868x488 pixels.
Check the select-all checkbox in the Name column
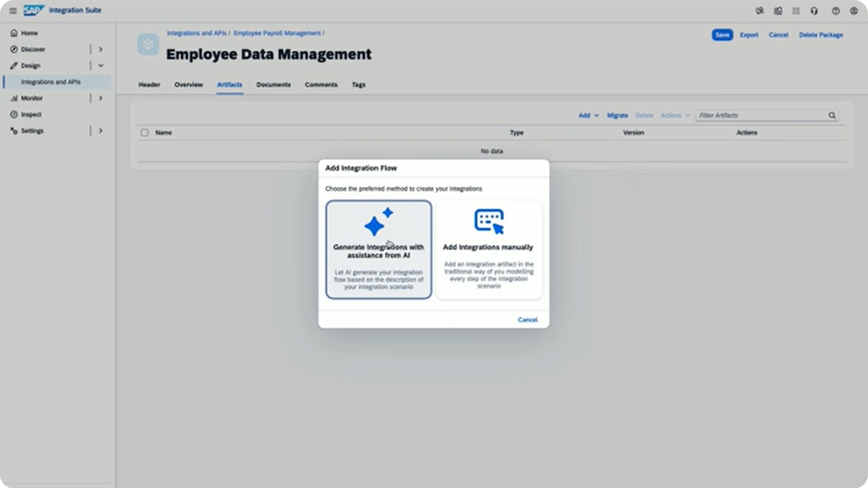tap(144, 132)
